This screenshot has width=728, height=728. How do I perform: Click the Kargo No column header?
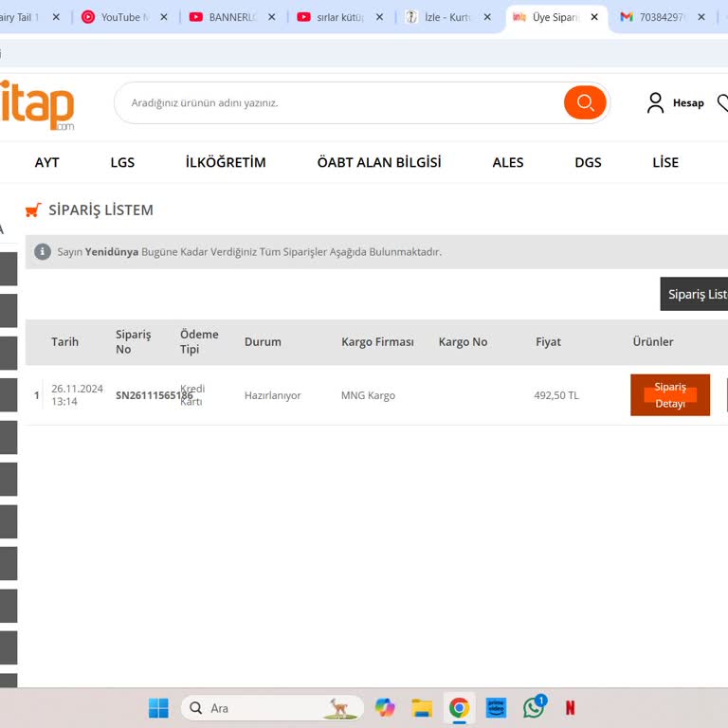463,341
